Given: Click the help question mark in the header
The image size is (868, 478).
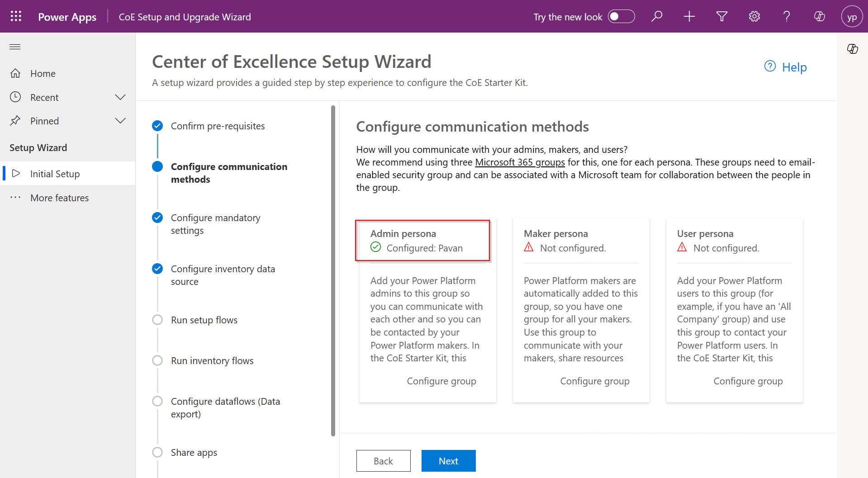Looking at the screenshot, I should (787, 16).
